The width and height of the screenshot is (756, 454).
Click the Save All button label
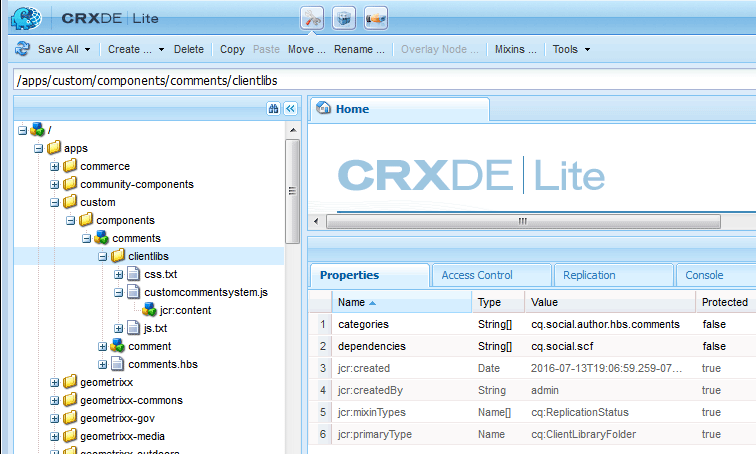(x=58, y=49)
